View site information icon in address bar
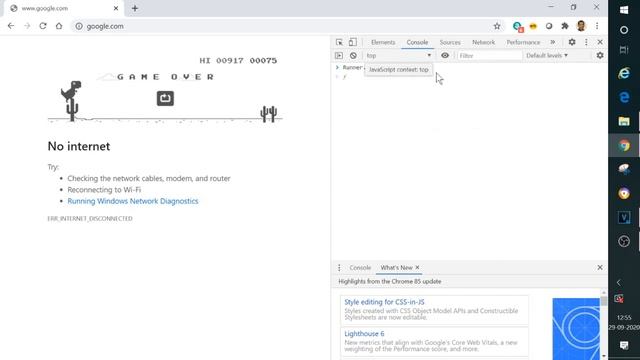 pos(79,26)
